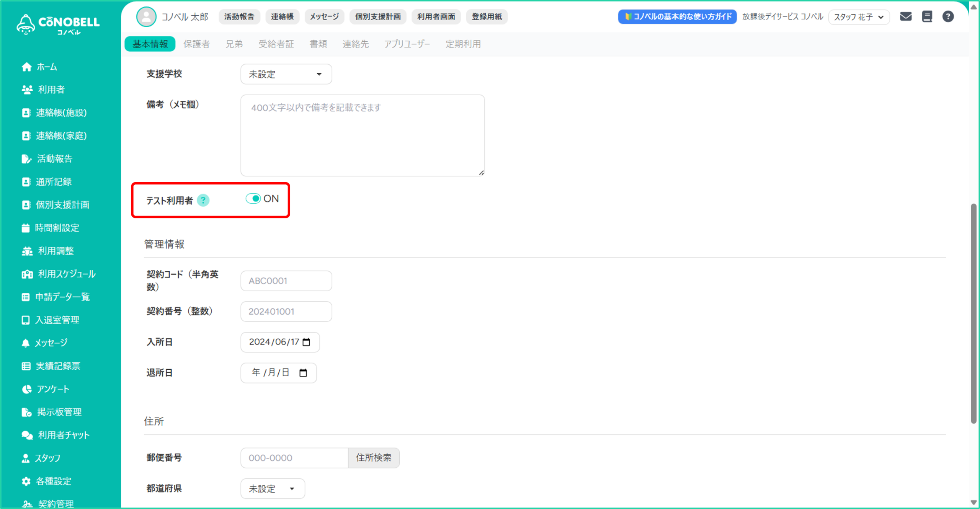Viewport: 980px width, 509px height.
Task: Open the help question mark icon in header
Action: pos(948,16)
